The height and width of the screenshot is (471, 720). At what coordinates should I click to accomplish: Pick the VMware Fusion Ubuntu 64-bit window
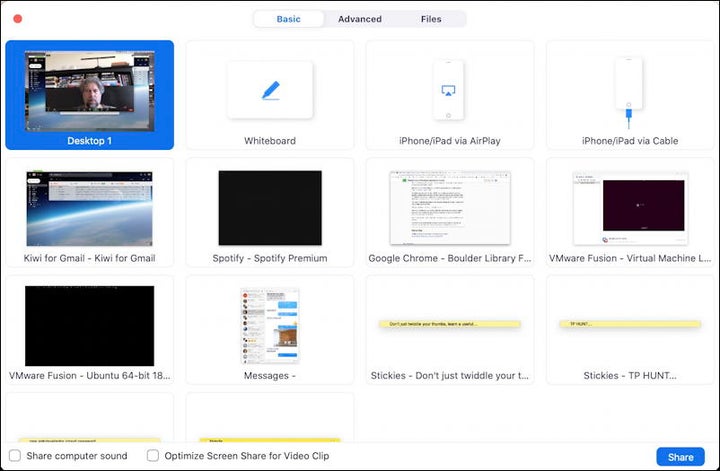tap(90, 326)
